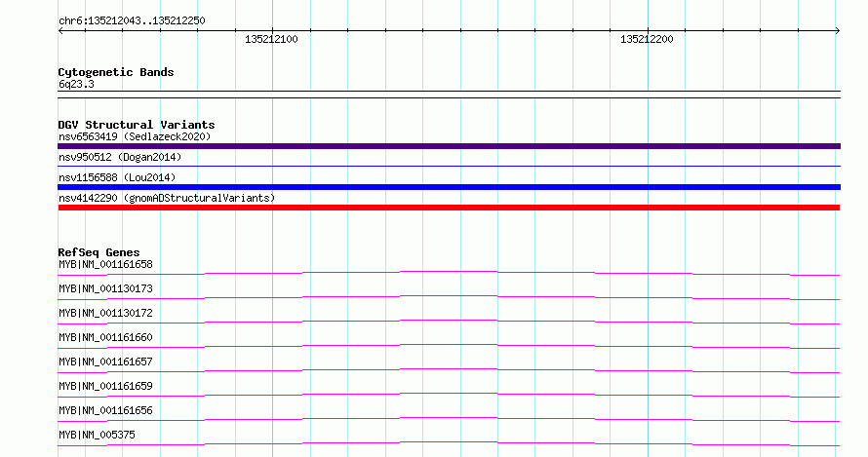The image size is (868, 457).
Task: Click ruler position label 135212100
Action: [x=271, y=39]
